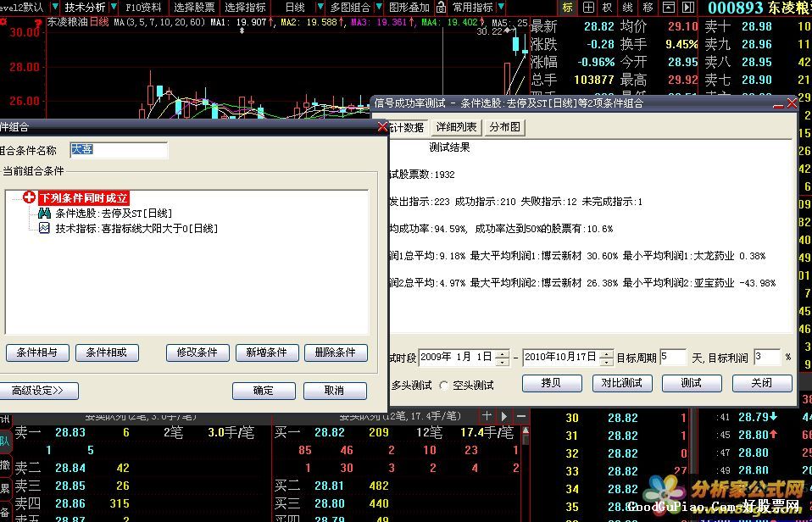Toggle the crosshair cursor icon
Viewport: 812px width, 522px height.
pyautogui.click(x=588, y=8)
